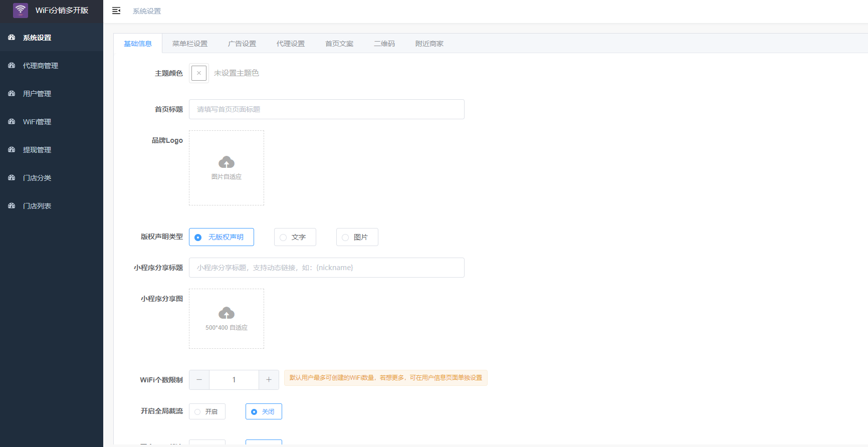Increase the WiFi个数限制 with plus button
868x447 pixels.
269,380
